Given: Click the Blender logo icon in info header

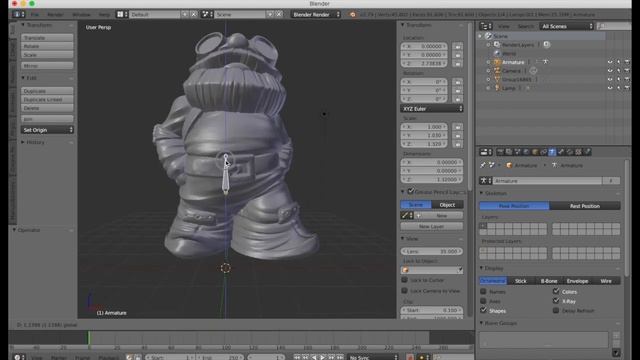Looking at the screenshot, I should point(353,14).
